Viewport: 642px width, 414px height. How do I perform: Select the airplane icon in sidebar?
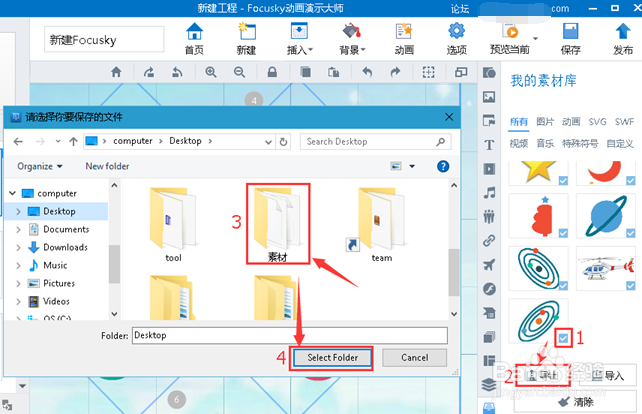pos(489,265)
